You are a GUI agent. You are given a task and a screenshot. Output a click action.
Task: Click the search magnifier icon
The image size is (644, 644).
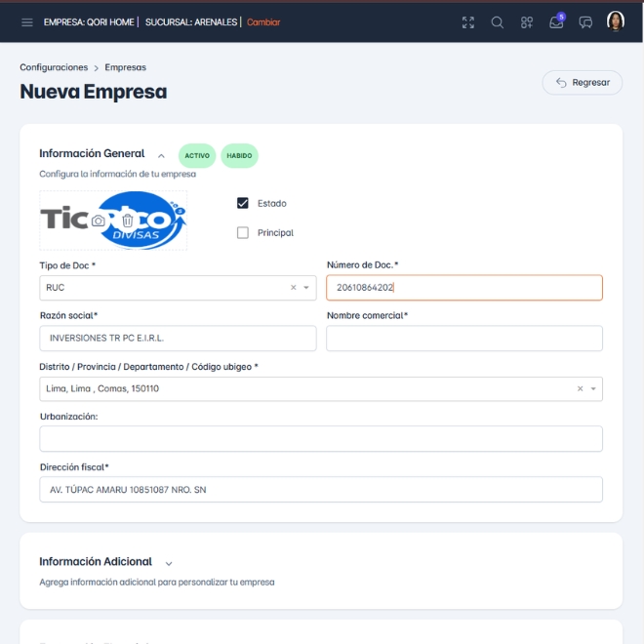tap(498, 22)
